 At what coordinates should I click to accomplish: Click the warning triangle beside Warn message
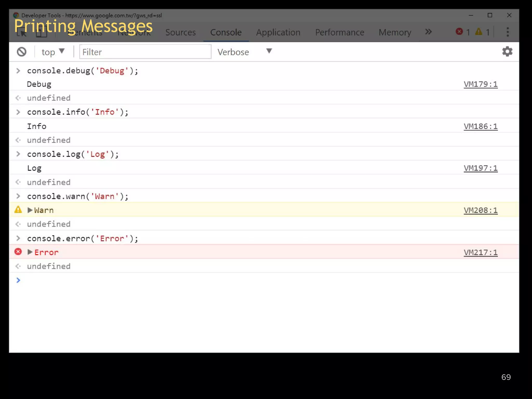click(18, 209)
